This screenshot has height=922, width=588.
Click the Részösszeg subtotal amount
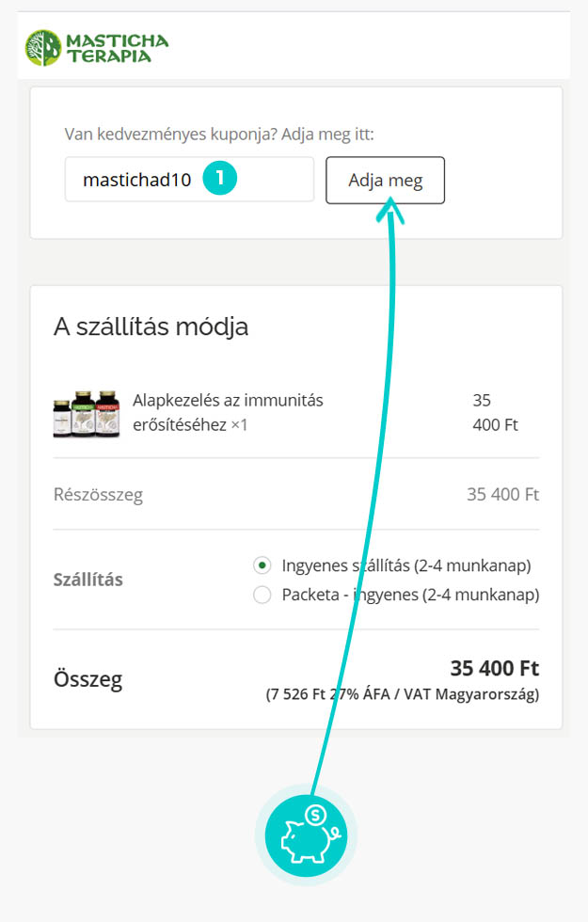502,495
